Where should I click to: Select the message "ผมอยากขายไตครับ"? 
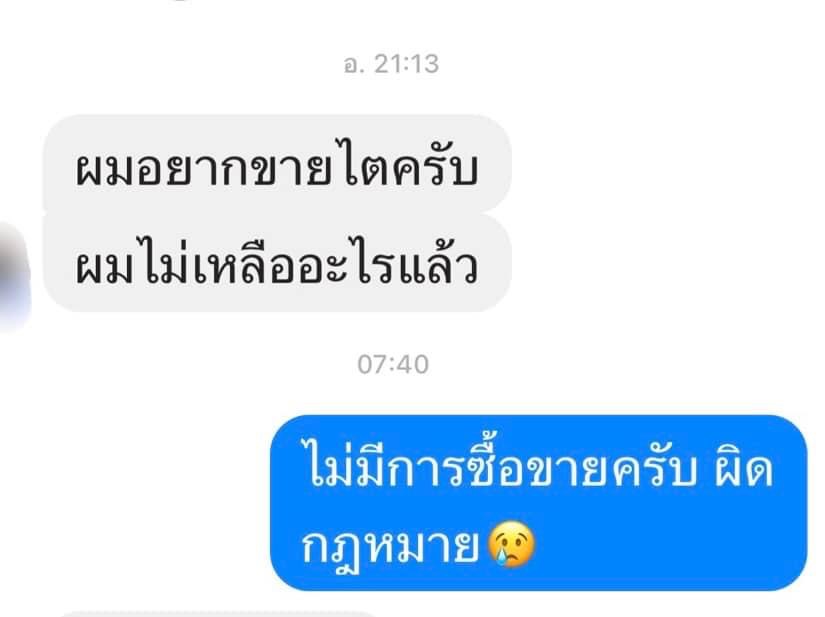coord(277,164)
